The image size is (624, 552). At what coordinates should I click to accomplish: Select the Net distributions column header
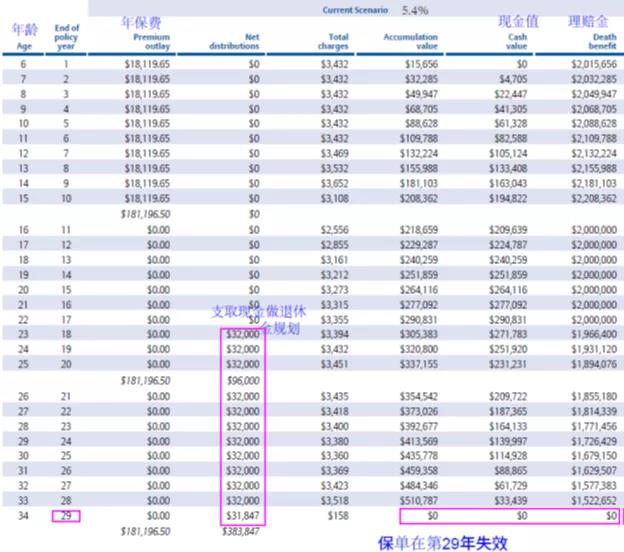pos(234,41)
